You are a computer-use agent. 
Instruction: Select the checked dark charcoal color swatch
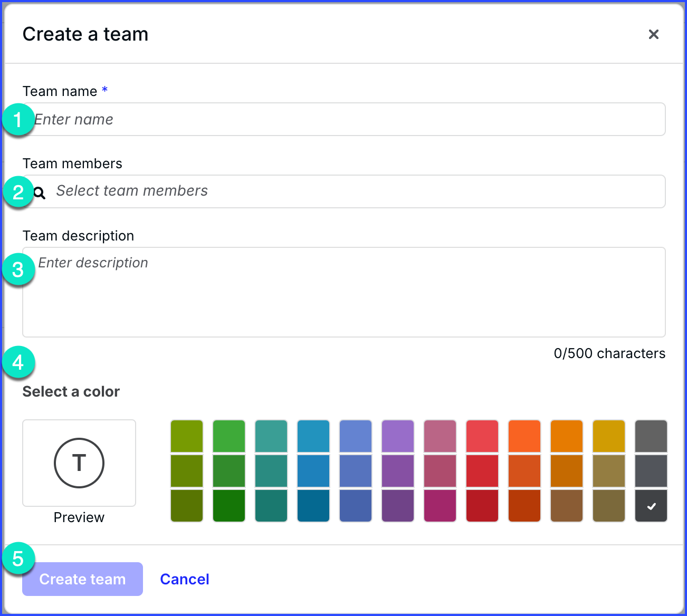(x=651, y=506)
